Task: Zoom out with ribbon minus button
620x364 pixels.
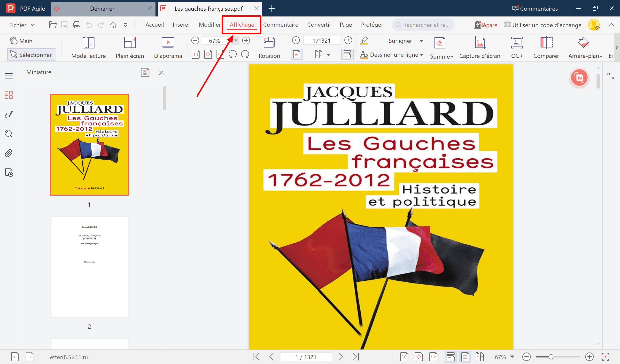Action: pyautogui.click(x=195, y=40)
